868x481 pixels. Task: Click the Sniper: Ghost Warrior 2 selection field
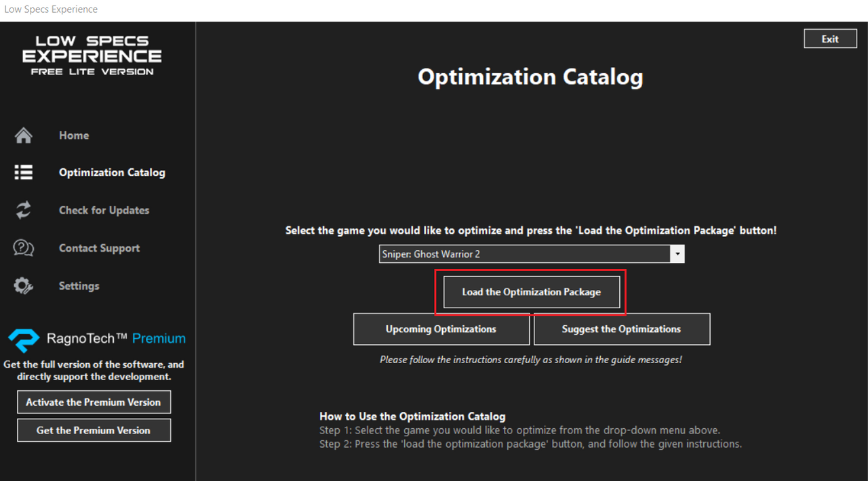click(x=524, y=254)
